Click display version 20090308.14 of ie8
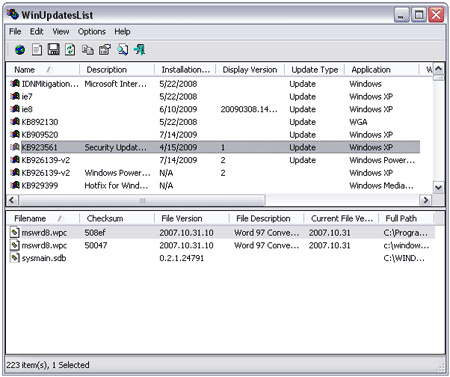Viewport: 450px width, 377px height. [249, 109]
